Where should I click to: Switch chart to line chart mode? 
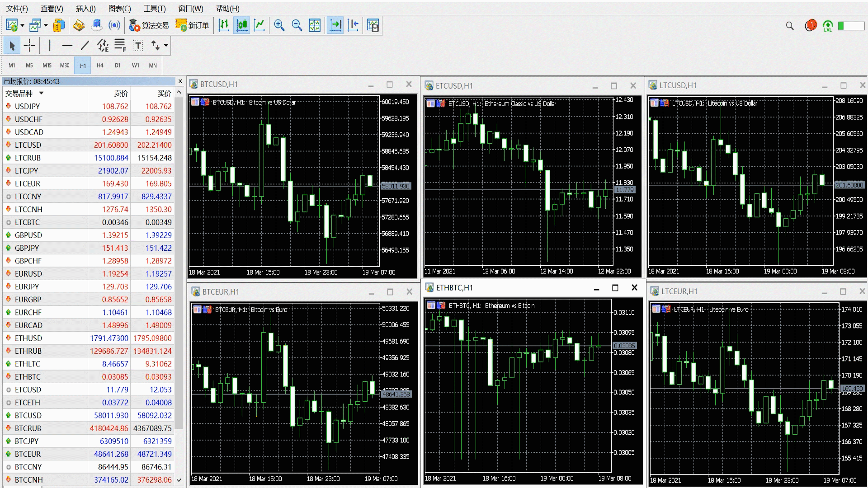[259, 25]
